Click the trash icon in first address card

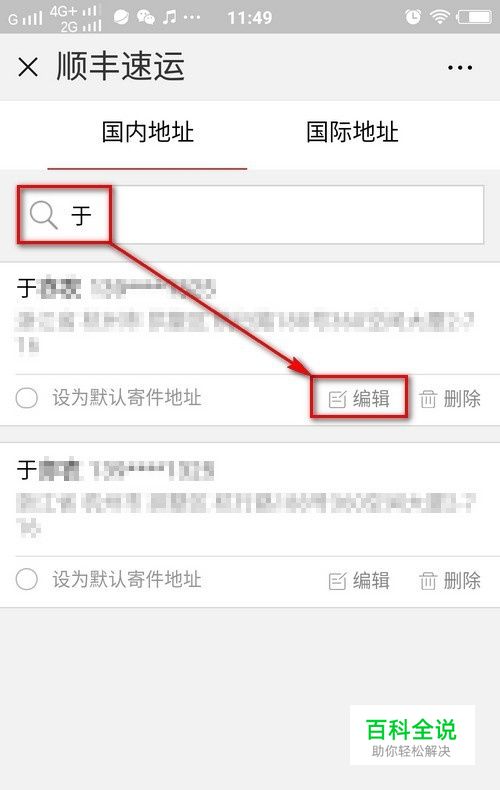point(428,399)
